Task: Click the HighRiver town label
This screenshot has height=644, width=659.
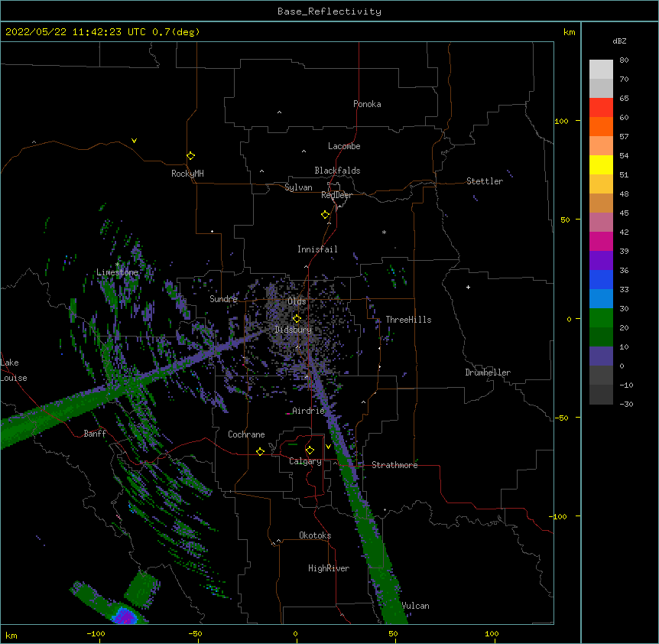Action: click(x=329, y=568)
